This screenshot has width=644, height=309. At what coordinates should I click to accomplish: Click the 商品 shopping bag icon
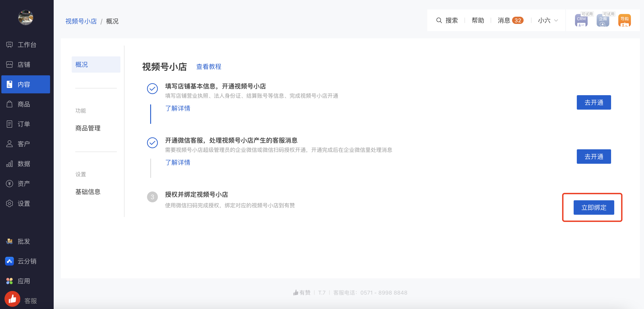9,104
